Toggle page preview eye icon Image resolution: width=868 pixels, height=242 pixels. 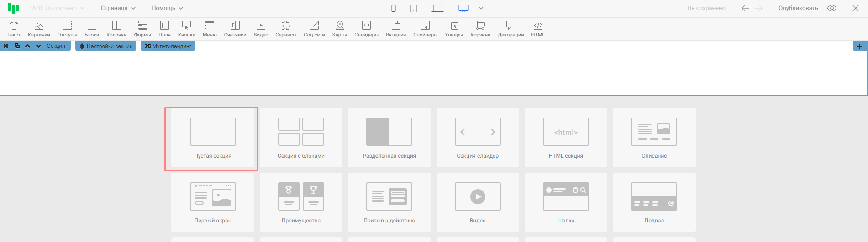pos(832,8)
